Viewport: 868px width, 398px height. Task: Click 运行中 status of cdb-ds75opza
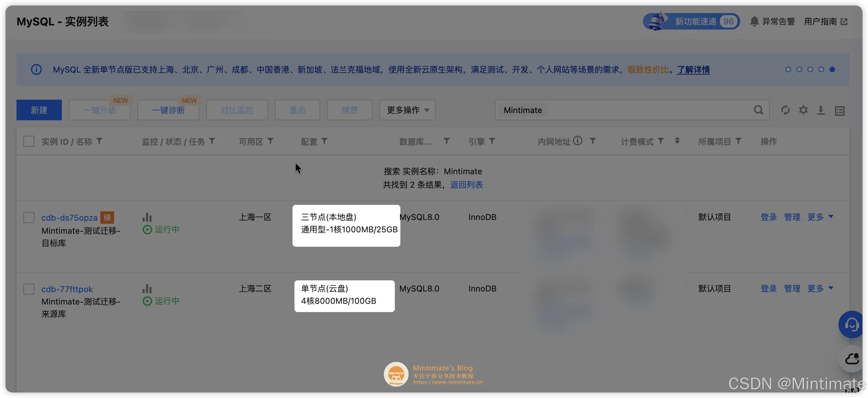[161, 230]
